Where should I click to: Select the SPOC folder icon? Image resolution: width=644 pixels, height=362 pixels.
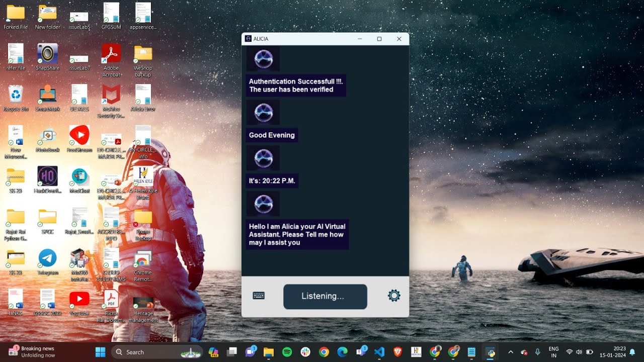click(x=47, y=221)
